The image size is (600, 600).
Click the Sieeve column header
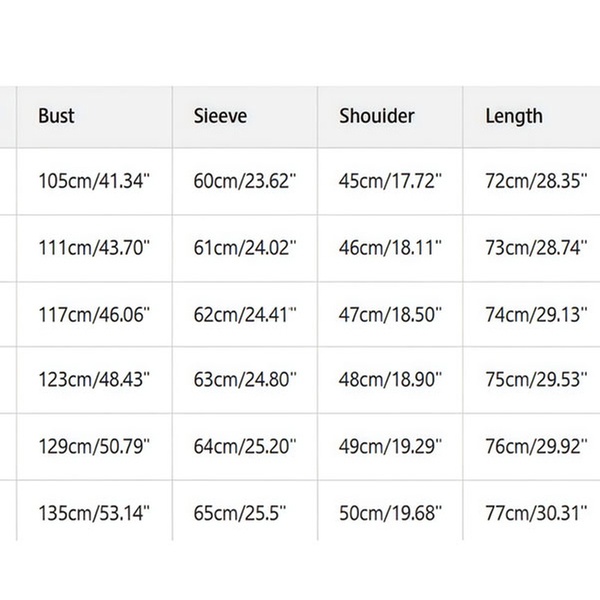click(218, 116)
